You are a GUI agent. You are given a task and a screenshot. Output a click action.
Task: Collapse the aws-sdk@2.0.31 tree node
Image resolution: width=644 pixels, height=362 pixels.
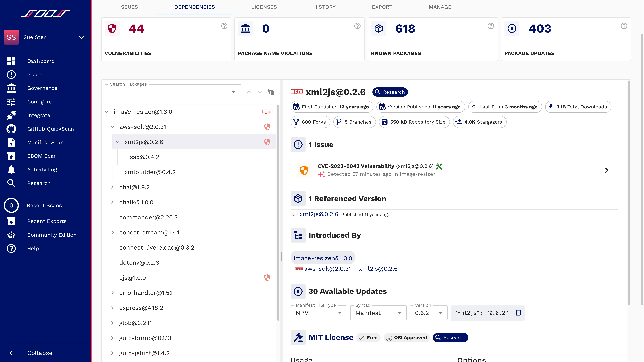(x=112, y=127)
